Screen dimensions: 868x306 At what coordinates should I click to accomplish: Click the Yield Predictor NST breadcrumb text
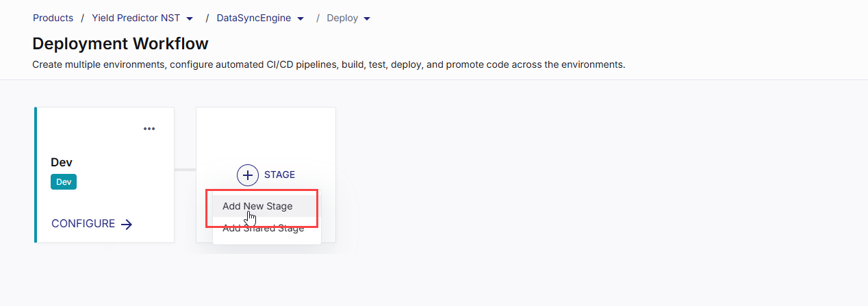136,18
